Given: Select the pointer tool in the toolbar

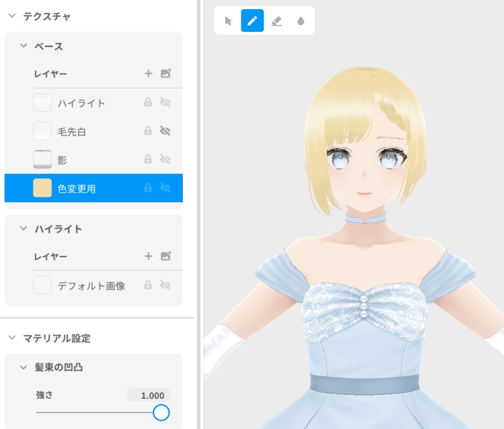Looking at the screenshot, I should point(227,21).
